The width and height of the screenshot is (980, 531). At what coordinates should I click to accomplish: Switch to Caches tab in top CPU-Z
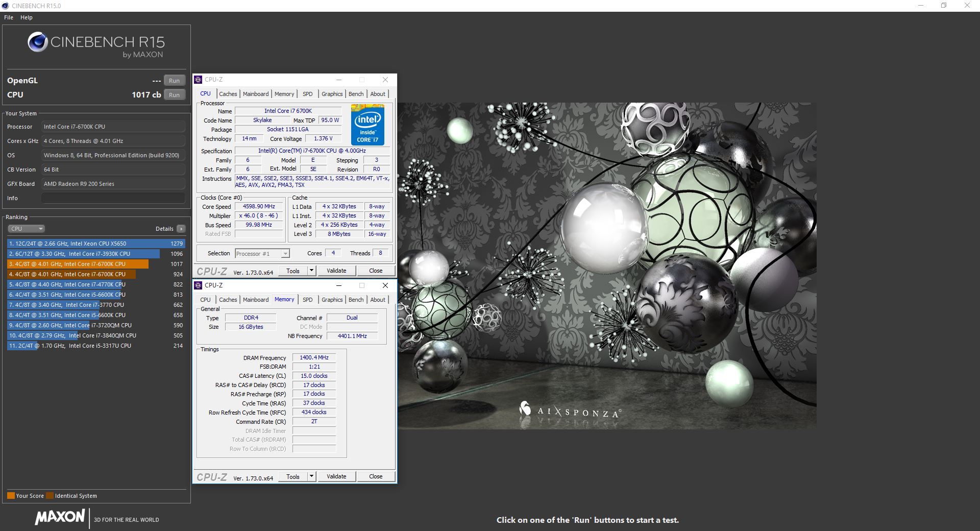[x=228, y=94]
